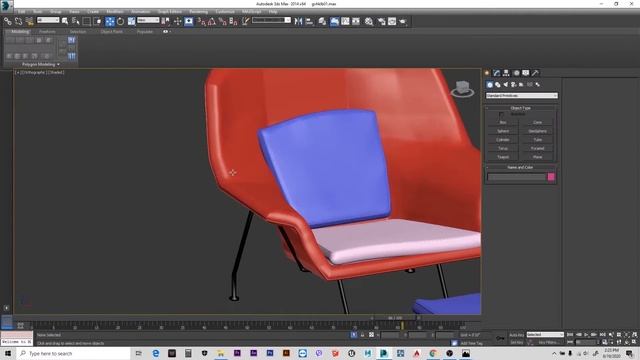
Task: Click the Auto Key button
Action: coord(516,335)
